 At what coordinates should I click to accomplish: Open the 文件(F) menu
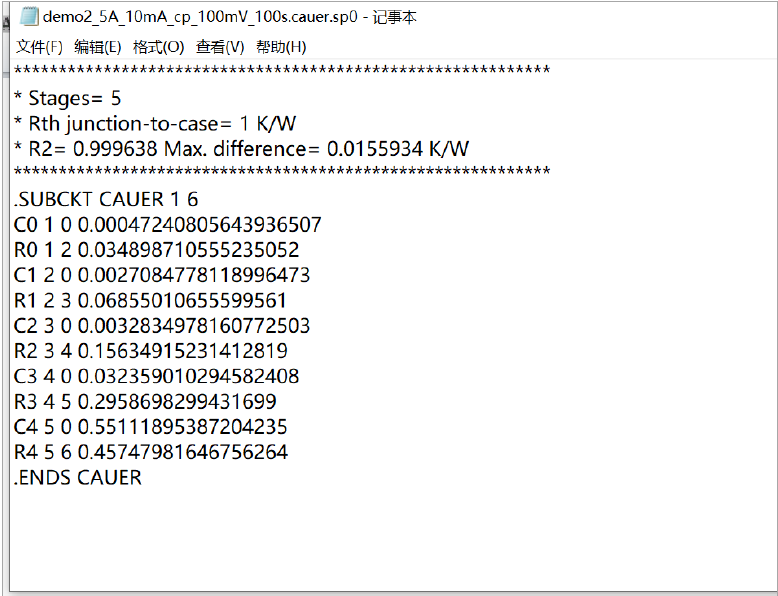(39, 47)
